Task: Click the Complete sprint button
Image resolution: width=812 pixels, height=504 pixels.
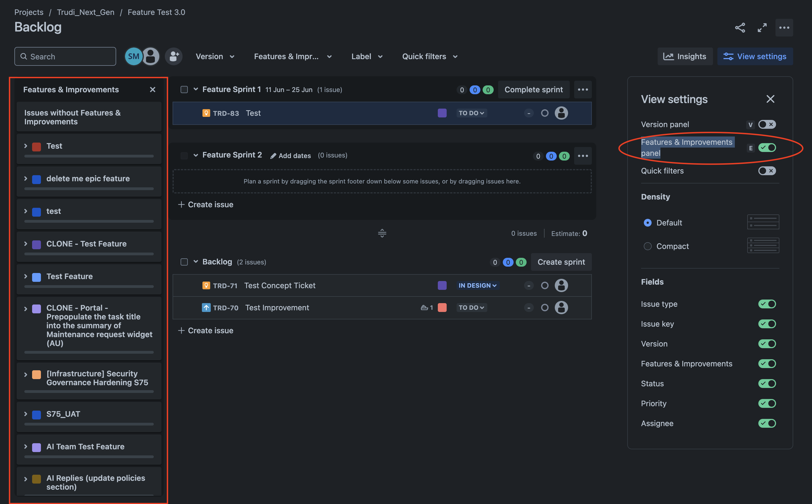Action: tap(533, 89)
